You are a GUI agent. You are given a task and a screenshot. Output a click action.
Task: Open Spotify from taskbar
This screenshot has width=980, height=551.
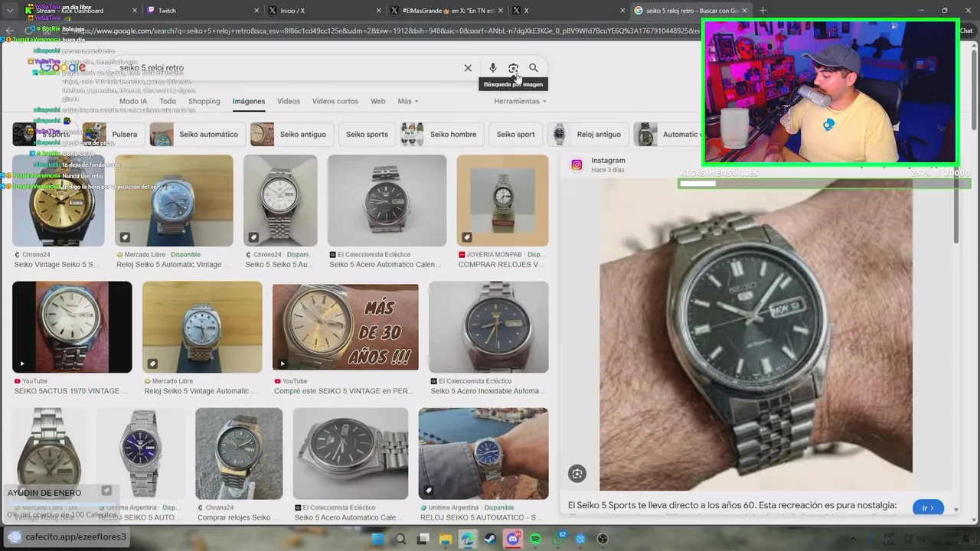535,540
